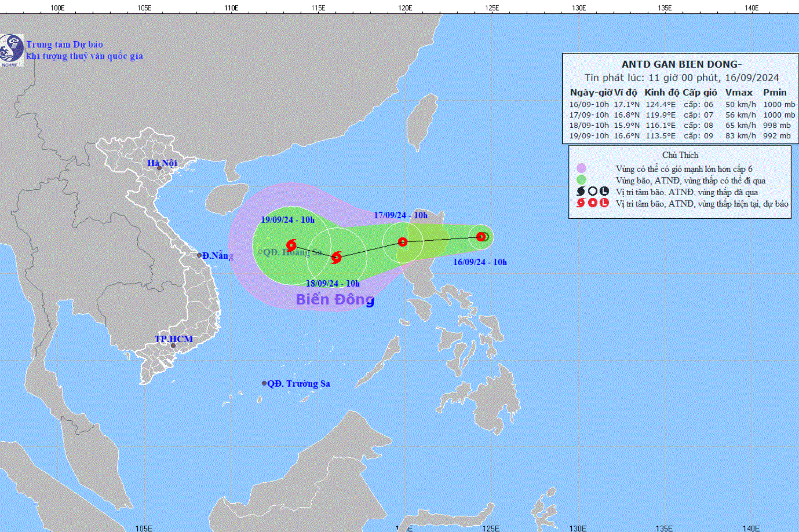Click the '116.1°E' longitude value
The width and height of the screenshot is (799, 532).
tap(661, 126)
